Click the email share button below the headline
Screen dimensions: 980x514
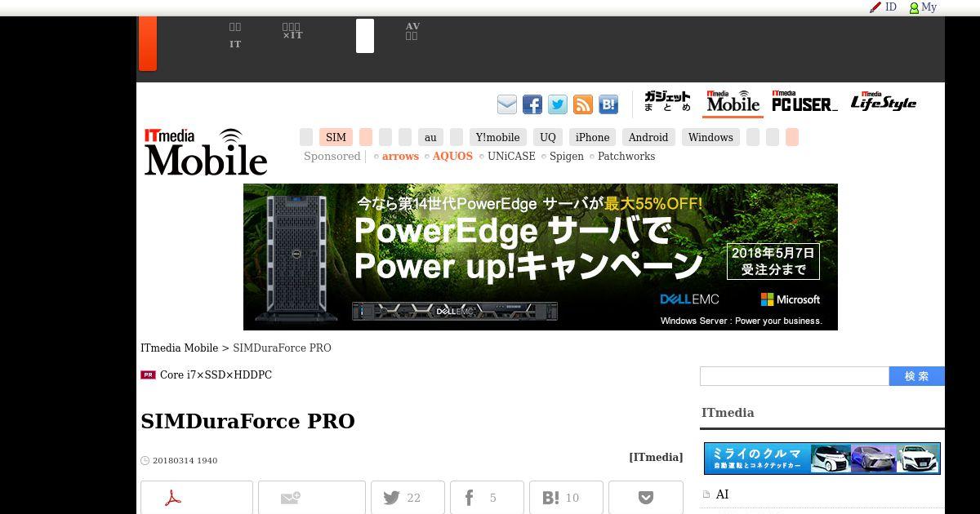pos(312,498)
